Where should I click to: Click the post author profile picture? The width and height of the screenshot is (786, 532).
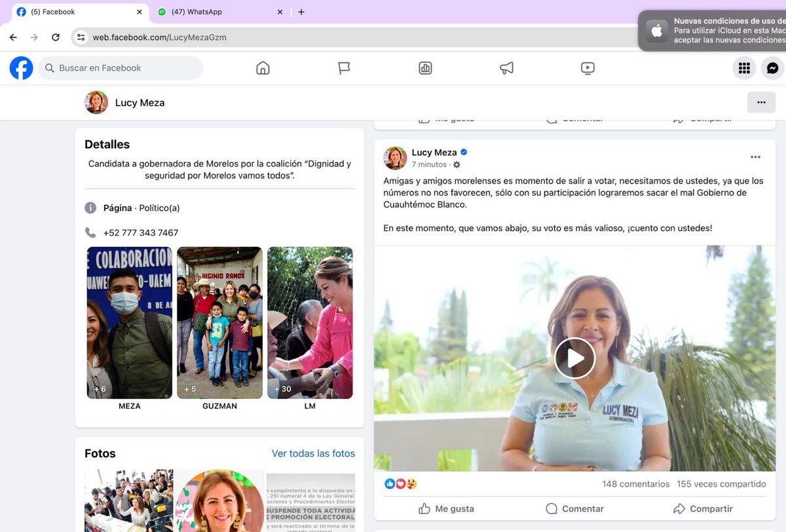pyautogui.click(x=395, y=158)
